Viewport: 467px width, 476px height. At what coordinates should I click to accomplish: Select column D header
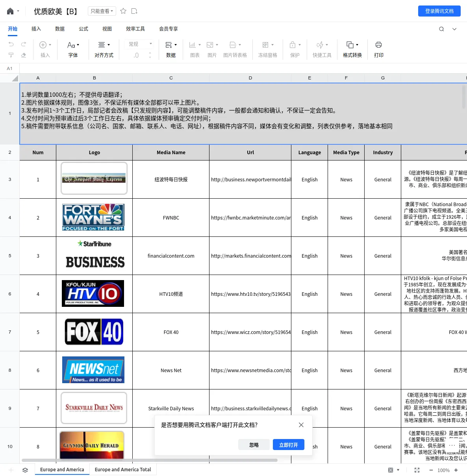[250, 78]
